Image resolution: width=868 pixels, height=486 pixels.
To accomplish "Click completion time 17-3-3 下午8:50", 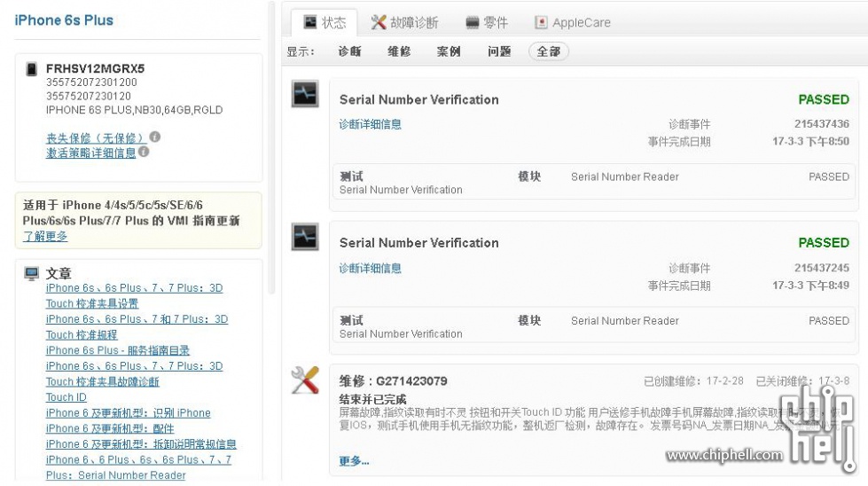I will point(810,142).
